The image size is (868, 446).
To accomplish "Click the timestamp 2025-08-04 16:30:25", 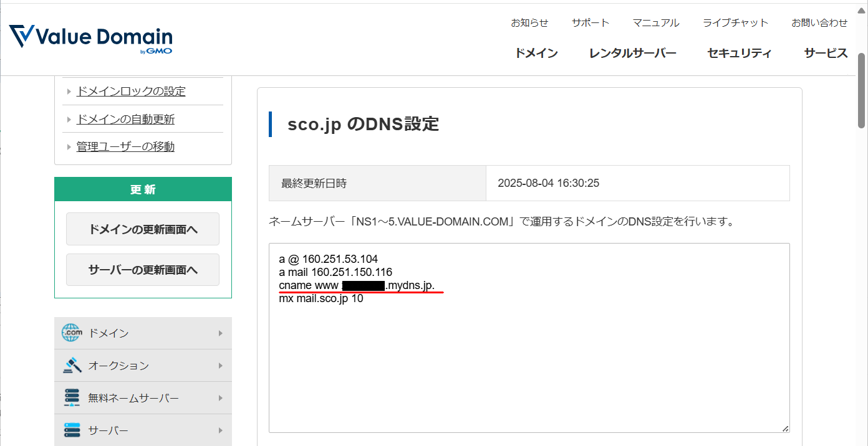I will [x=549, y=183].
